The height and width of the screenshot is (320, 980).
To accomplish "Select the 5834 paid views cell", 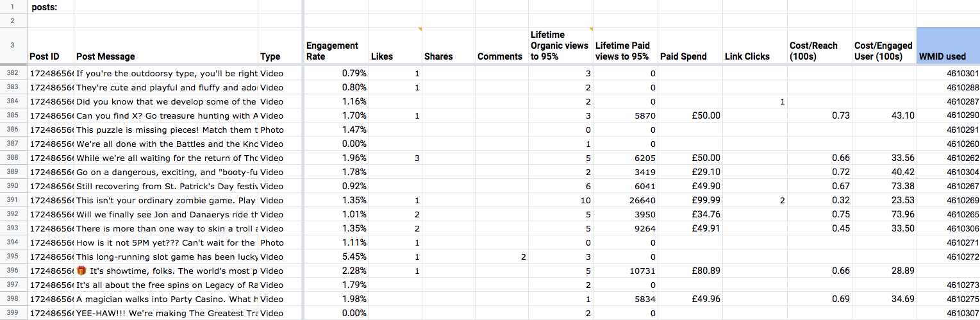I will point(626,299).
